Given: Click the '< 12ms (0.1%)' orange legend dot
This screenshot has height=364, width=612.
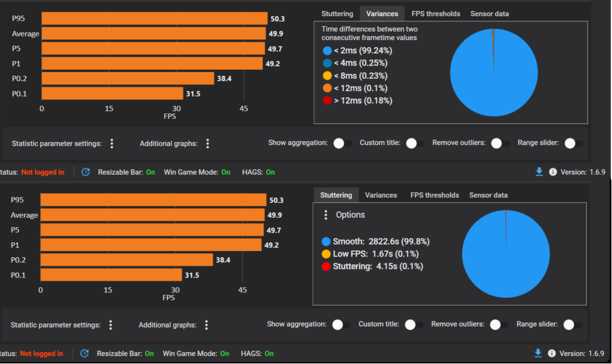Looking at the screenshot, I should click(327, 88).
